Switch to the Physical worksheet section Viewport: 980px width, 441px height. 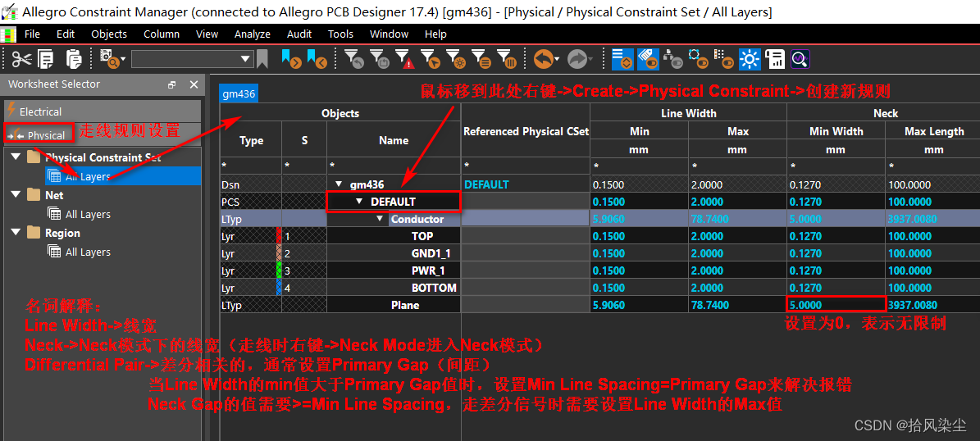pos(103,135)
